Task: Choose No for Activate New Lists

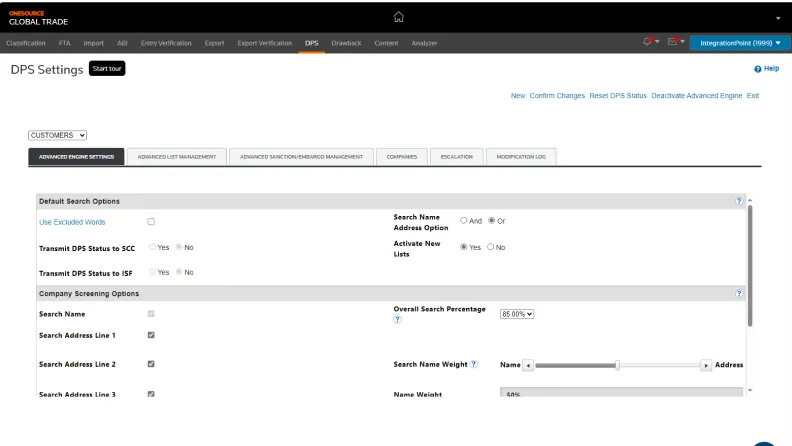Action: tap(491, 247)
